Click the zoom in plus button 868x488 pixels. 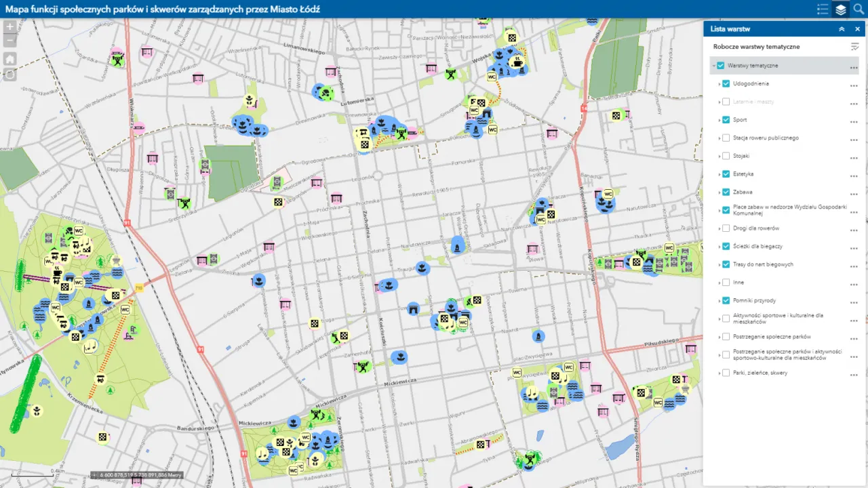(x=9, y=27)
